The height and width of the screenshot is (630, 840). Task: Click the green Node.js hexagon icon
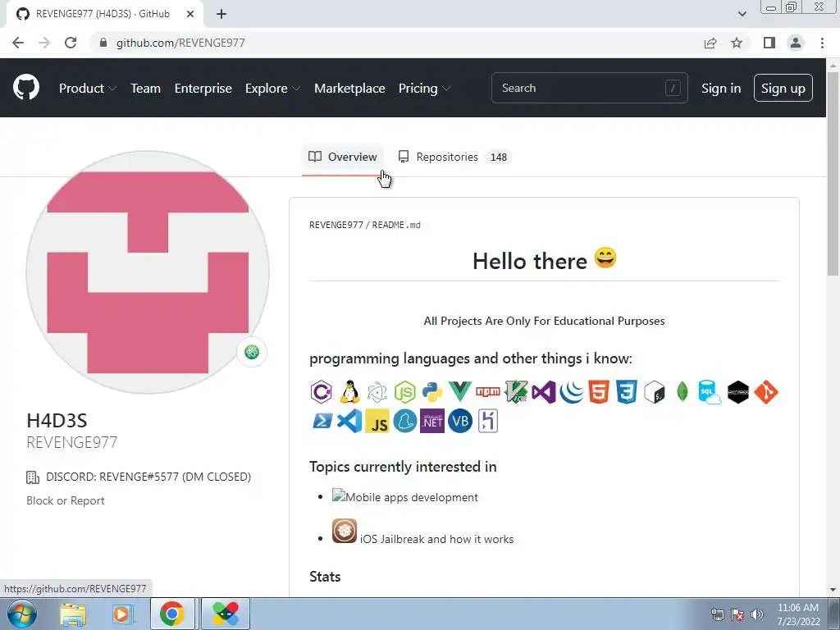[x=405, y=391]
